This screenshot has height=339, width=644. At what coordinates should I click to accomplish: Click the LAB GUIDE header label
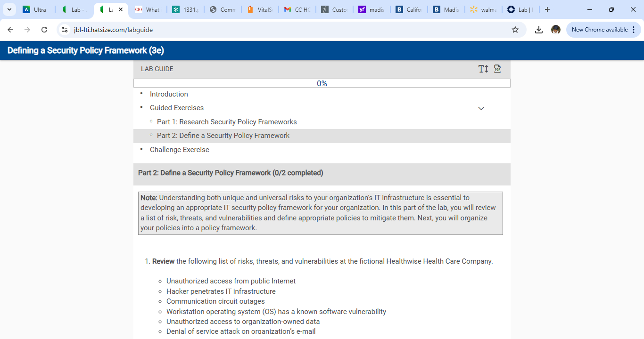157,69
